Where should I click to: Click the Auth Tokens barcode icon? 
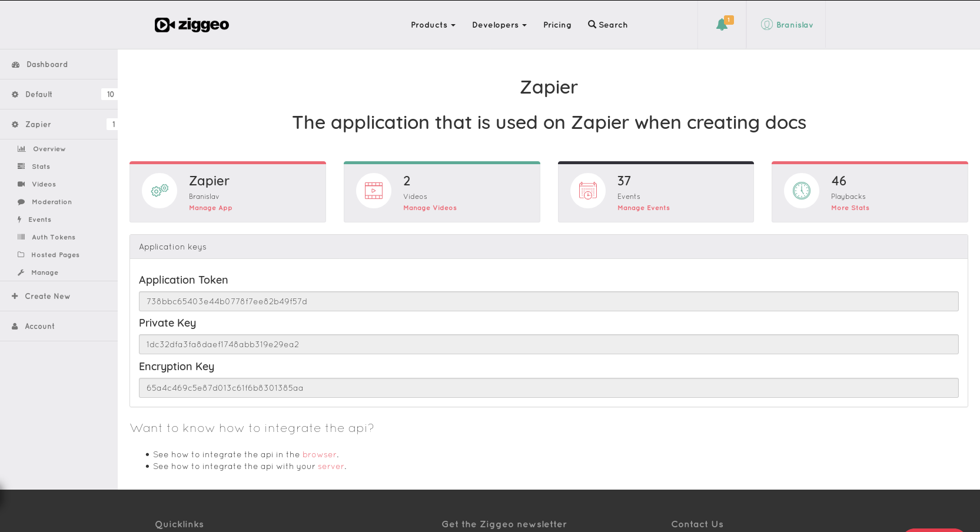coord(21,237)
